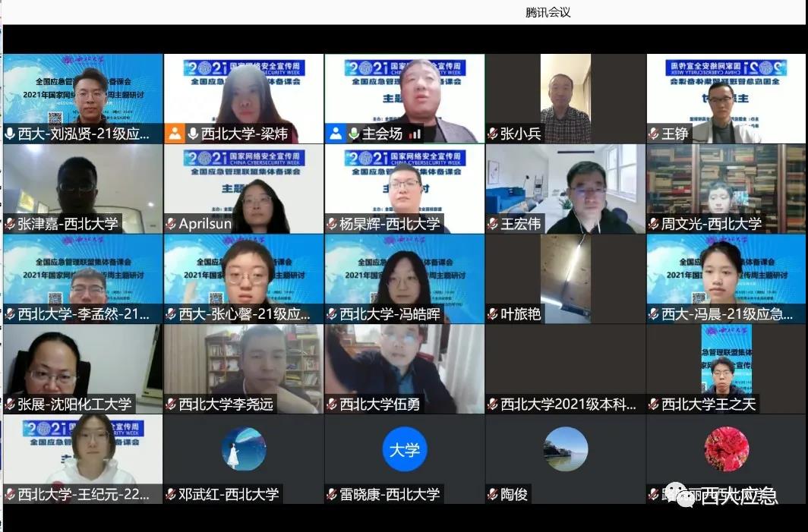
Task: Click the 杨杲辉-西北大学 name label
Action: [390, 224]
